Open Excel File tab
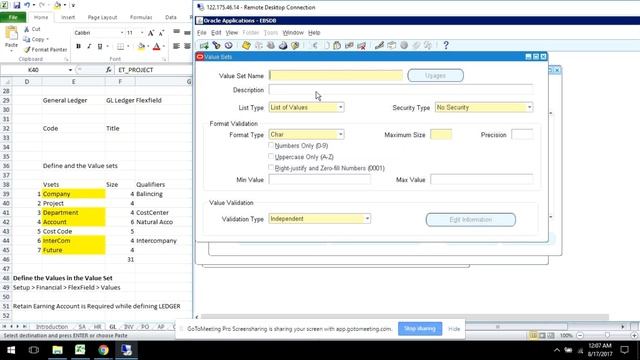The image size is (640, 360). pos(13,17)
